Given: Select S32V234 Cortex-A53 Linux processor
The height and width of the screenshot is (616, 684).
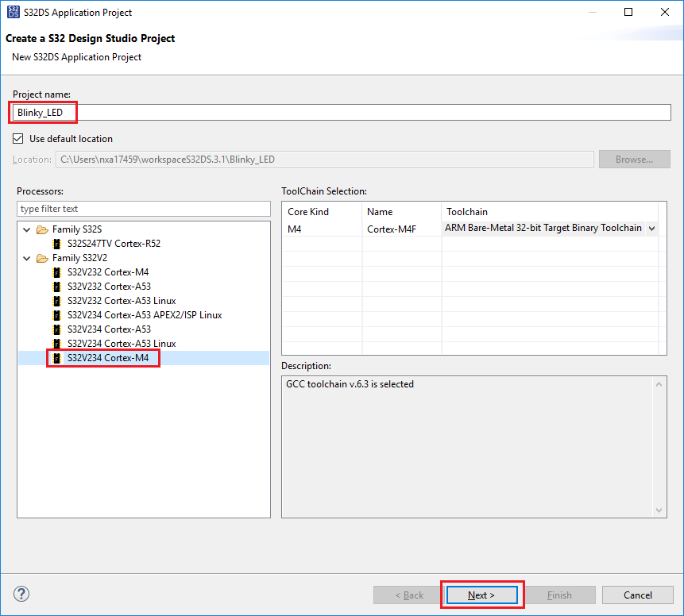Looking at the screenshot, I should 122,344.
